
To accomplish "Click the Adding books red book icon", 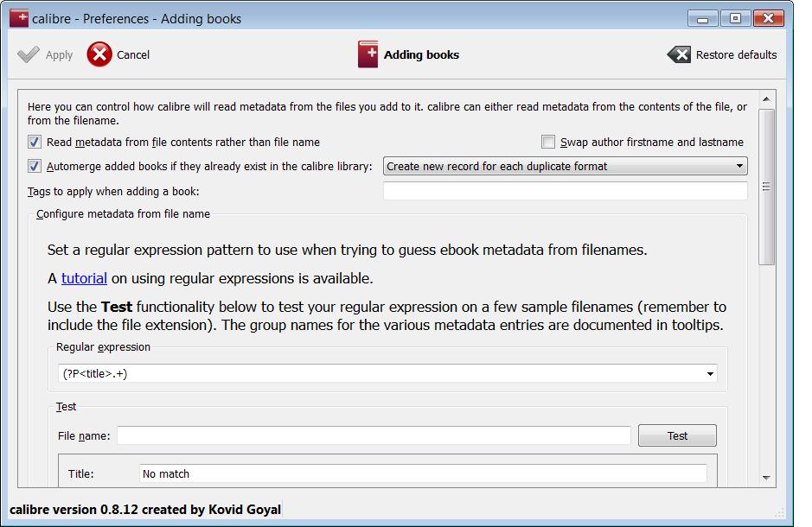I will (368, 54).
